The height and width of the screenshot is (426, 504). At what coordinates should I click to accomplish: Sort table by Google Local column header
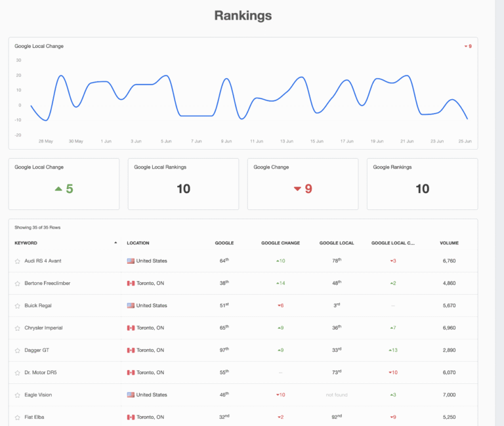[x=337, y=243]
